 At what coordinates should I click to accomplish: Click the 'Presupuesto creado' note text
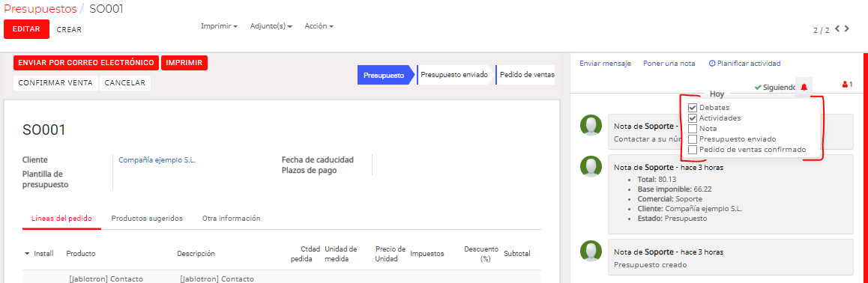pyautogui.click(x=651, y=265)
